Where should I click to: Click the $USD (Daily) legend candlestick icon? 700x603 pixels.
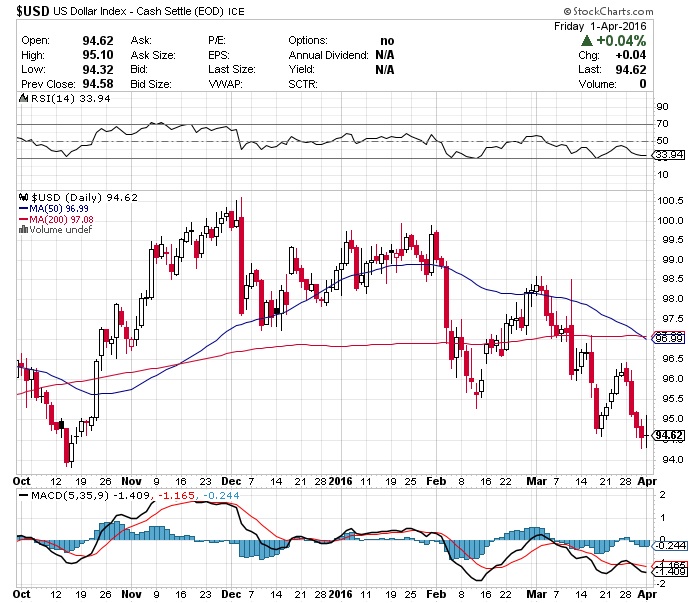click(23, 197)
